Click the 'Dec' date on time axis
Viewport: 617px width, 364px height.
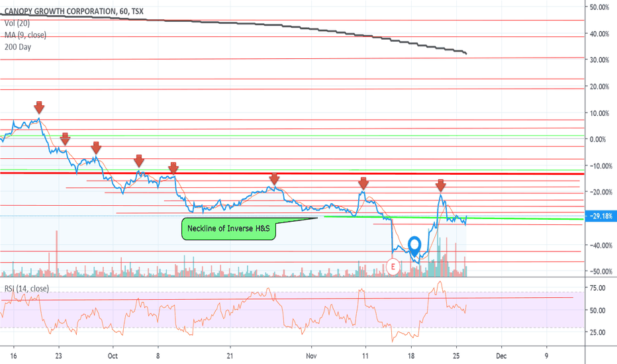501,356
